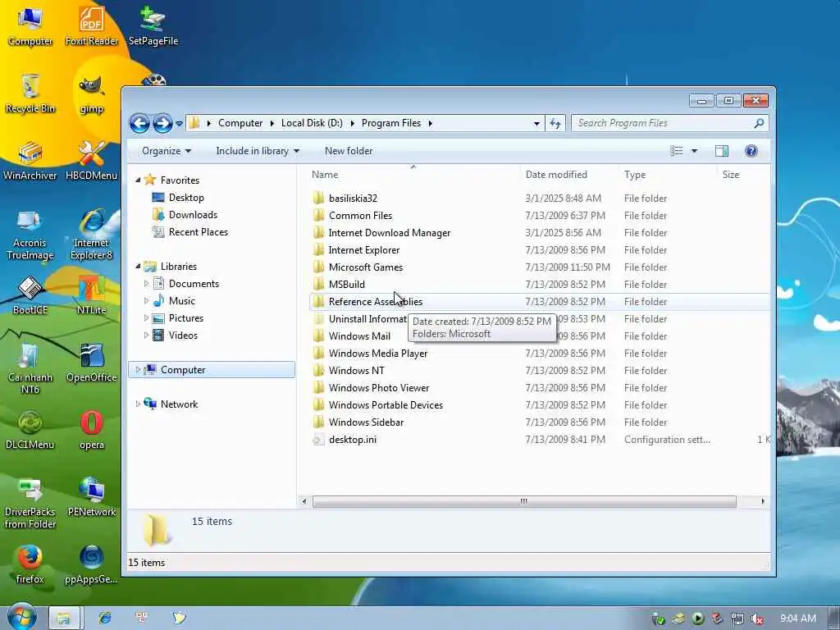Select the desktop.ini file
Image resolution: width=840 pixels, height=630 pixels.
pos(352,440)
